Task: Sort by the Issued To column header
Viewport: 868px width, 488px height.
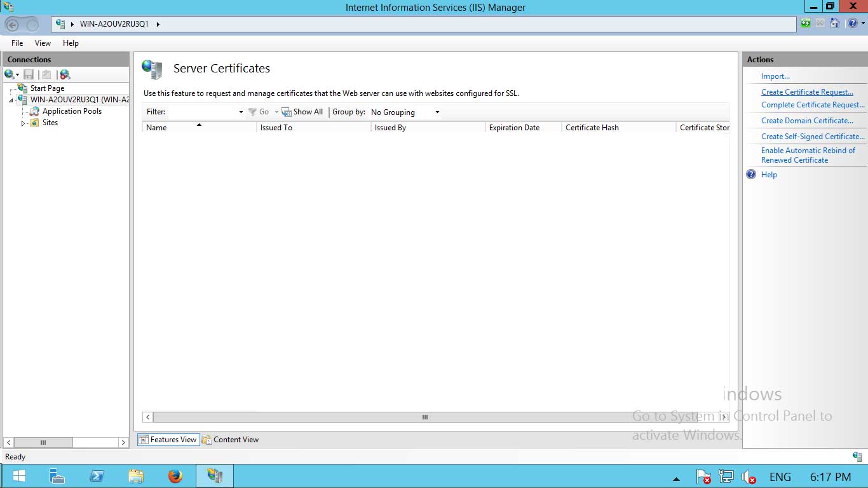Action: point(314,128)
